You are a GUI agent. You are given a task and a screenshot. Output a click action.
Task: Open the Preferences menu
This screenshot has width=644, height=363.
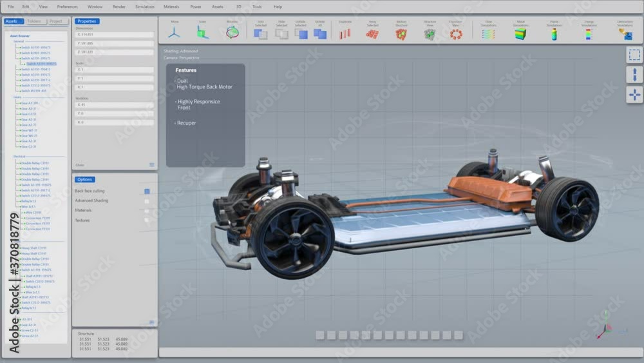pos(68,6)
